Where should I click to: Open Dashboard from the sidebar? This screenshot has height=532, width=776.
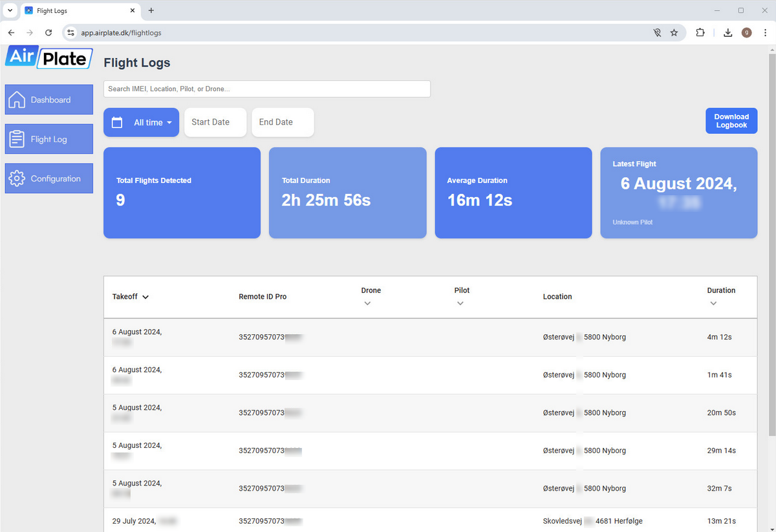(49, 100)
